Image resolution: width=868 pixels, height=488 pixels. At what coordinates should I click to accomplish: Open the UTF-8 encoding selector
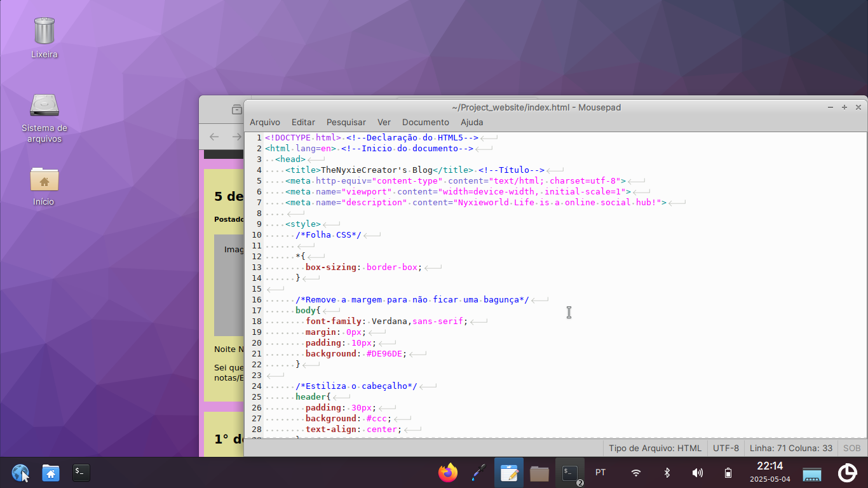(x=726, y=448)
